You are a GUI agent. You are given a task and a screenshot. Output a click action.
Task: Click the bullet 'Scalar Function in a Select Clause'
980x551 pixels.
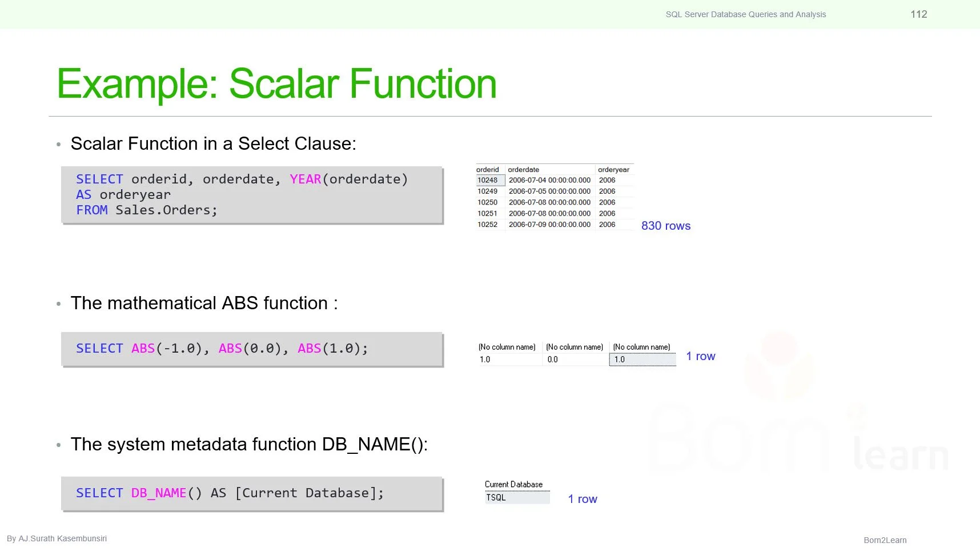pos(213,143)
